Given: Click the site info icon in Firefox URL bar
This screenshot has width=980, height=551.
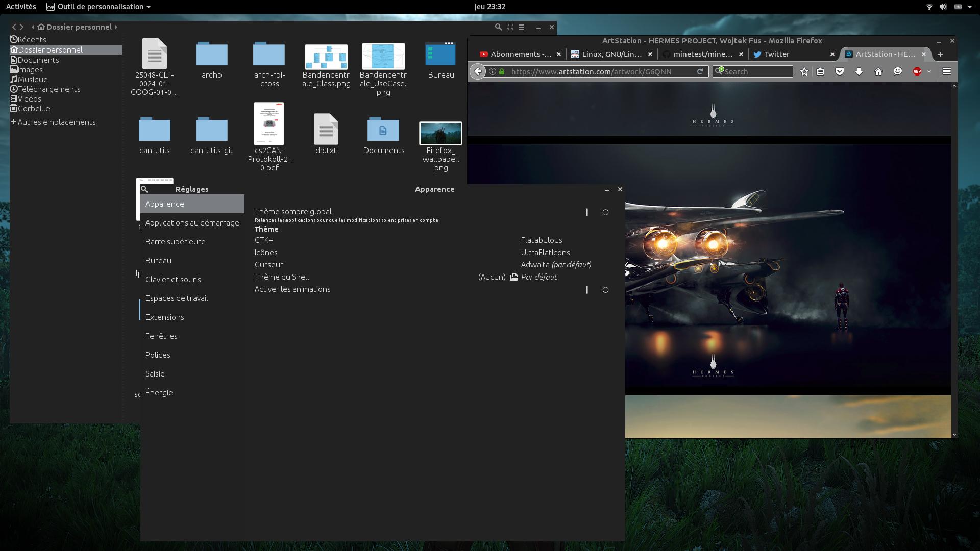Looking at the screenshot, I should click(x=493, y=71).
